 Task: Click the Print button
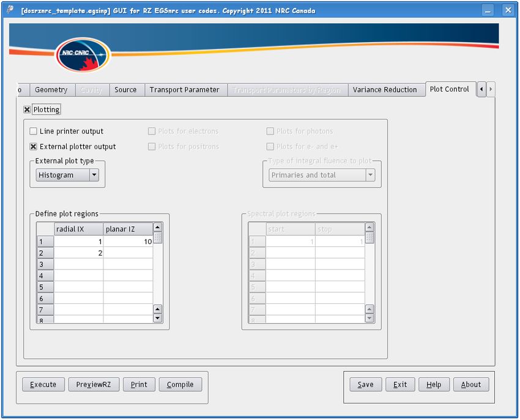click(139, 385)
